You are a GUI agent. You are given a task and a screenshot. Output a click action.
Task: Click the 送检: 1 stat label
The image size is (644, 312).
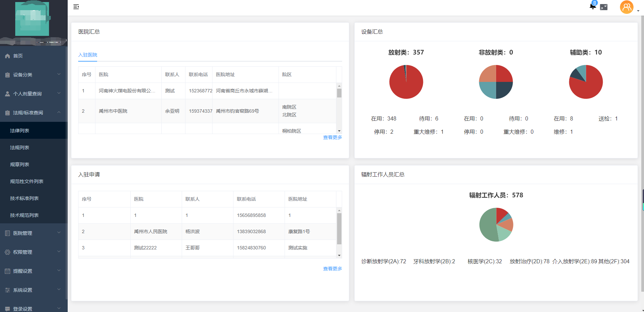point(608,118)
